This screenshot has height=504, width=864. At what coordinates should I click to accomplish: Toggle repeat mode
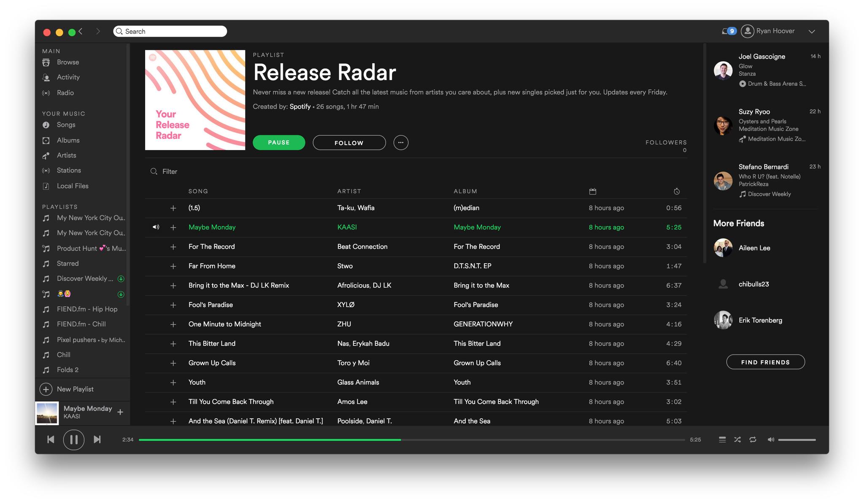[753, 439]
